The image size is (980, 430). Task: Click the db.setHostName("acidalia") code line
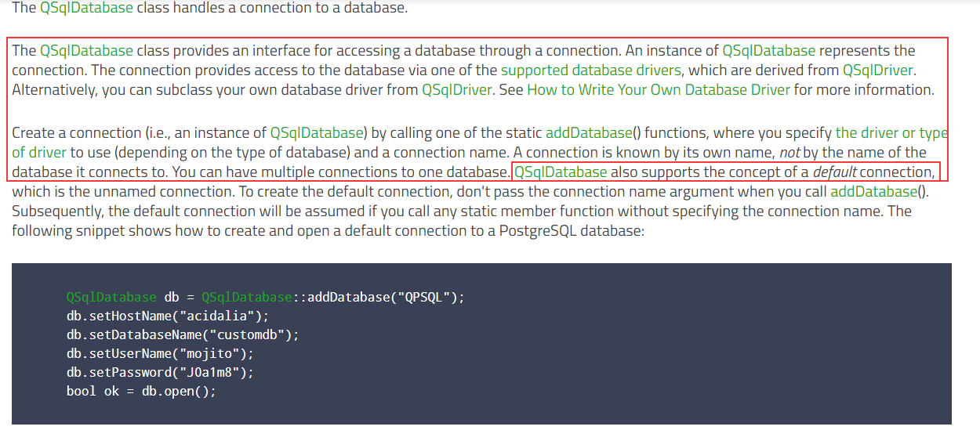pyautogui.click(x=168, y=316)
